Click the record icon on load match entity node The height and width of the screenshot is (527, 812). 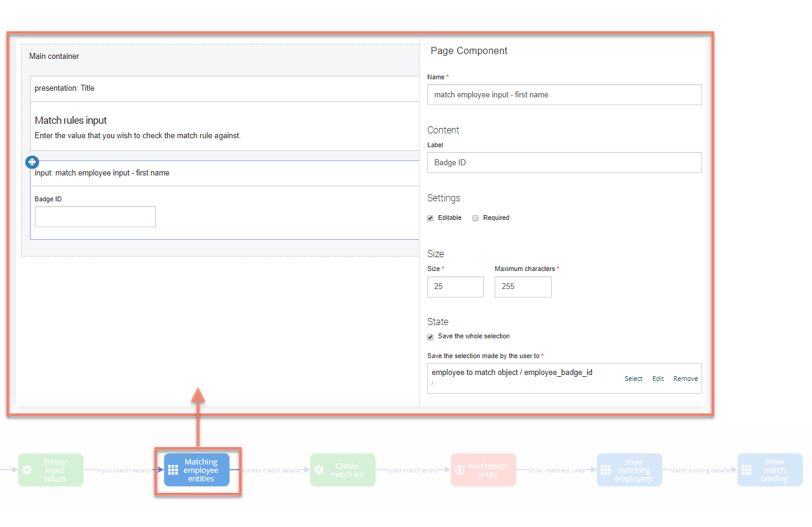click(x=460, y=469)
